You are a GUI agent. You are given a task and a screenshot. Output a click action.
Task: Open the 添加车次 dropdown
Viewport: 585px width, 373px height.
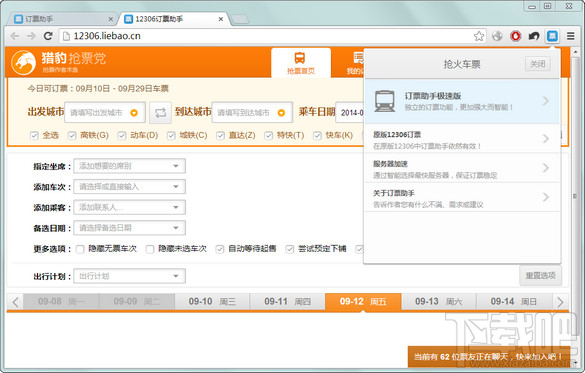coord(129,186)
